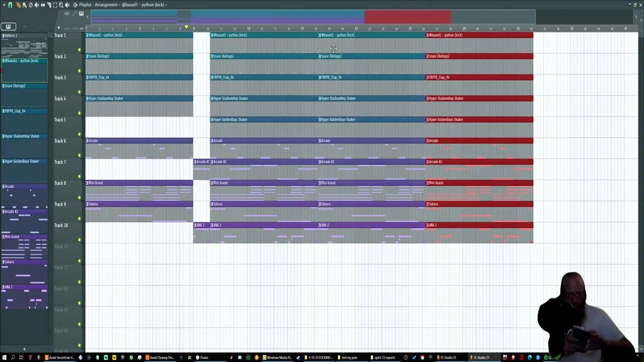The width and height of the screenshot is (644, 362).
Task: Open clip menu of first Mini Grand clip on Track 8
Action: pos(87,183)
